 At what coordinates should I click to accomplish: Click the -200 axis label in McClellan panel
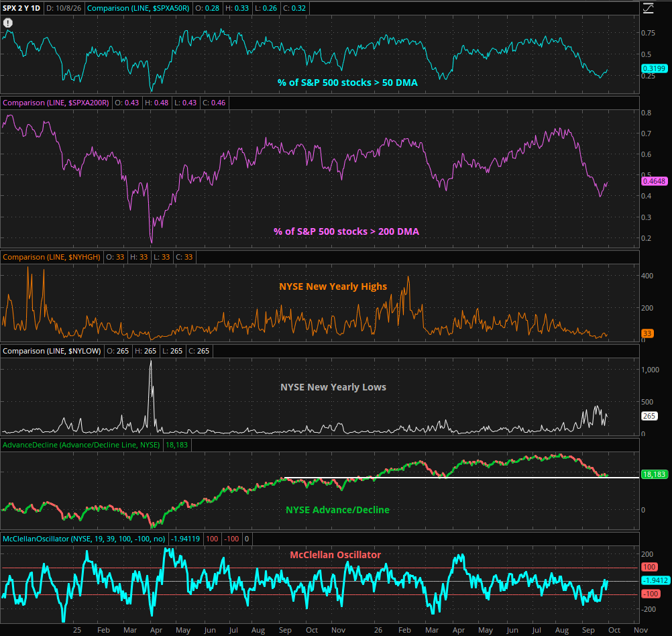pyautogui.click(x=649, y=609)
